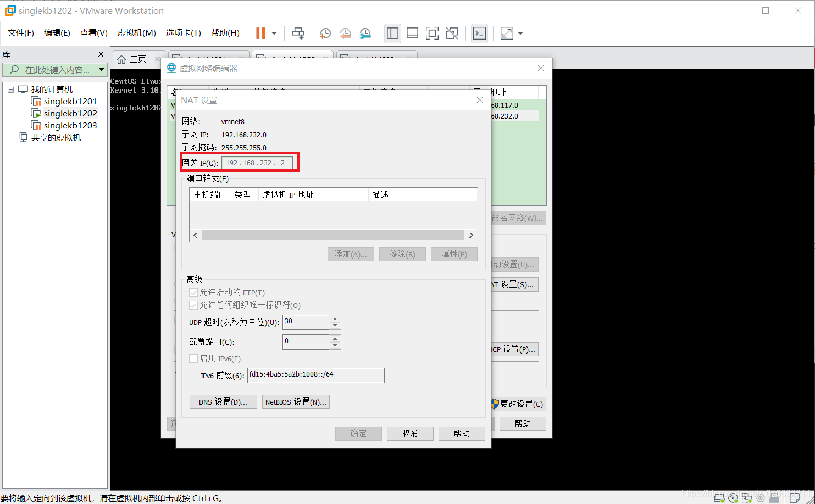Image resolution: width=815 pixels, height=504 pixels.
Task: Toggle 允许任何组织唯一标识符 checkbox
Action: [x=193, y=305]
